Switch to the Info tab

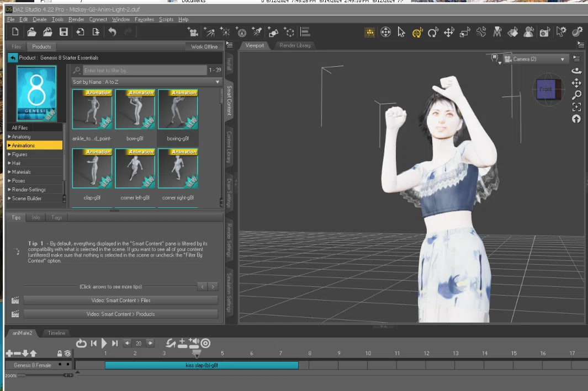(36, 217)
